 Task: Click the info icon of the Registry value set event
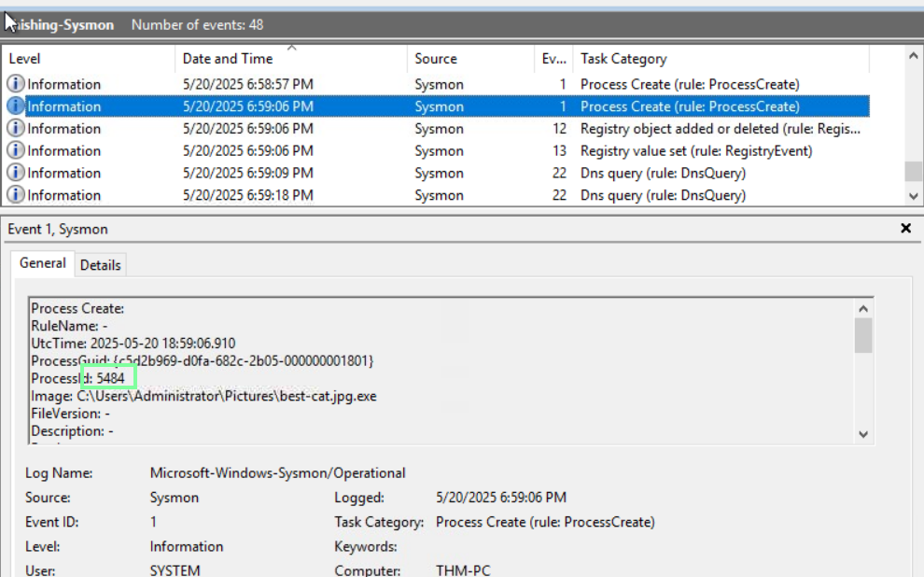(16, 151)
